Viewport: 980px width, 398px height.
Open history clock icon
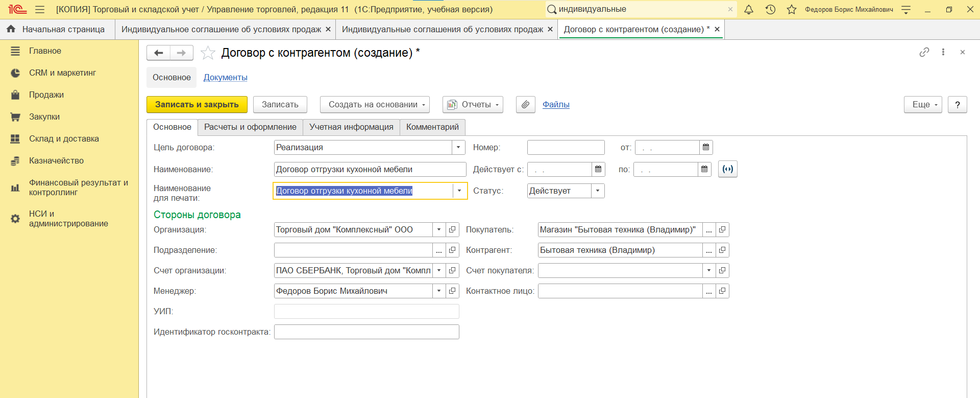click(x=770, y=9)
